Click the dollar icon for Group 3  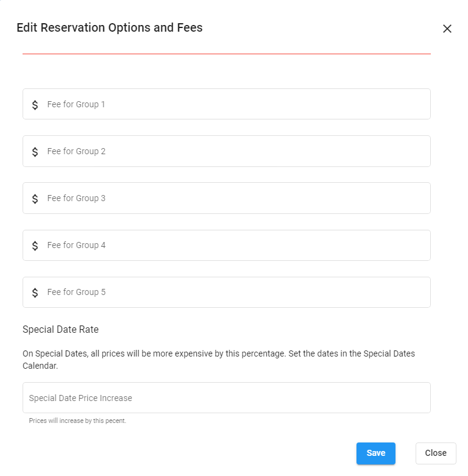pyautogui.click(x=35, y=199)
